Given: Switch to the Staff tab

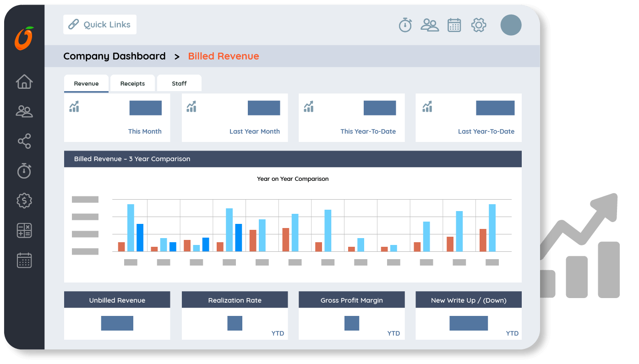Looking at the screenshot, I should tap(179, 83).
